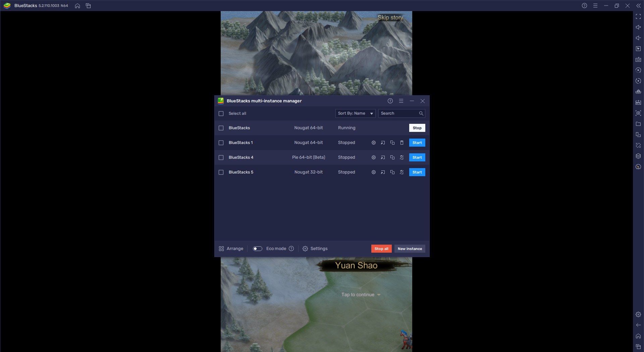
Task: Open the Sort By: Name dropdown
Action: [x=355, y=113]
